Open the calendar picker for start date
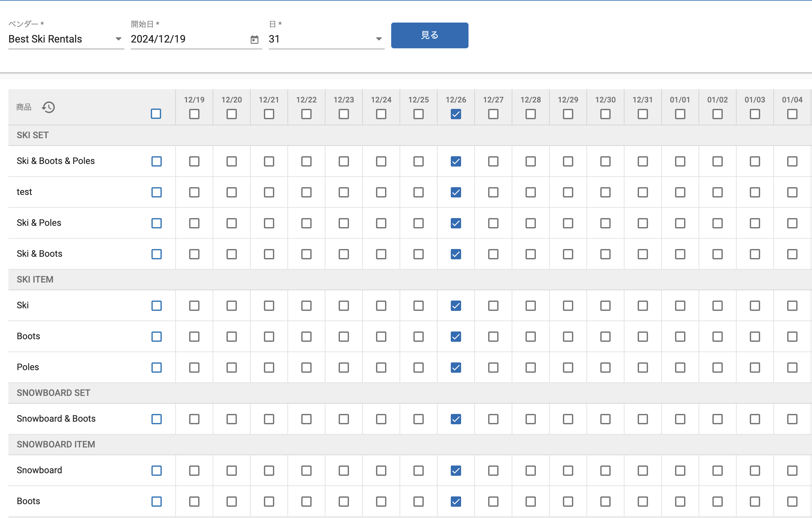Screen dimensions: 812x518 (x=254, y=39)
